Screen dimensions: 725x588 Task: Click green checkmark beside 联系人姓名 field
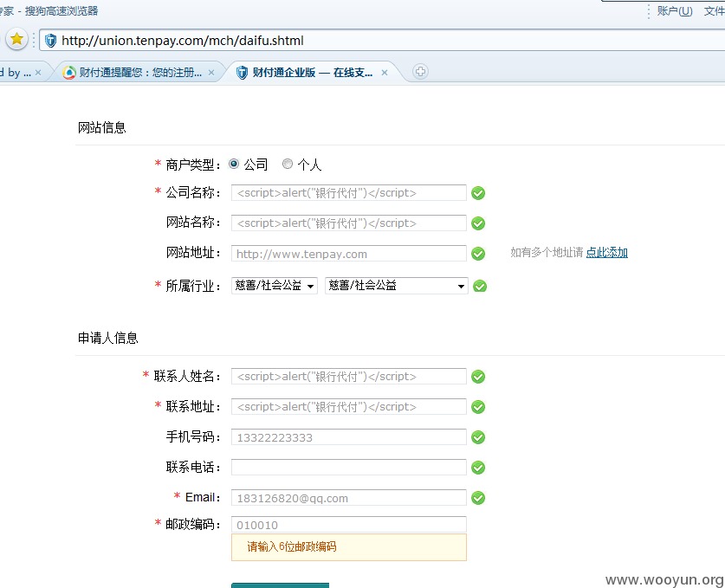[x=478, y=377]
